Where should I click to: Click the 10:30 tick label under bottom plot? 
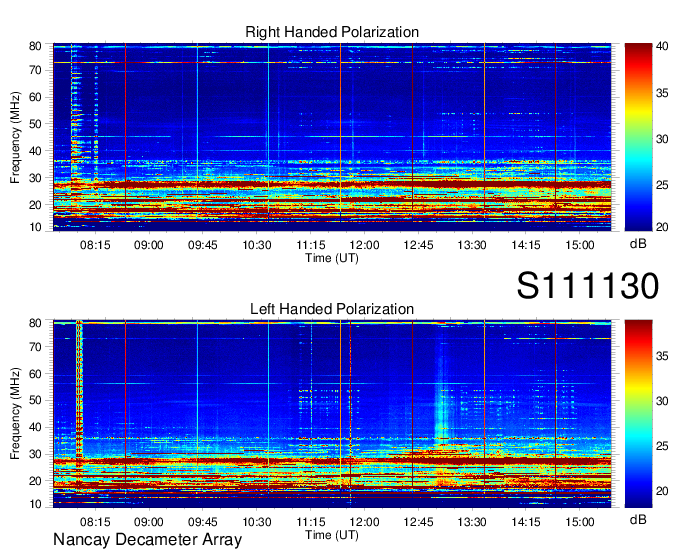tap(257, 522)
